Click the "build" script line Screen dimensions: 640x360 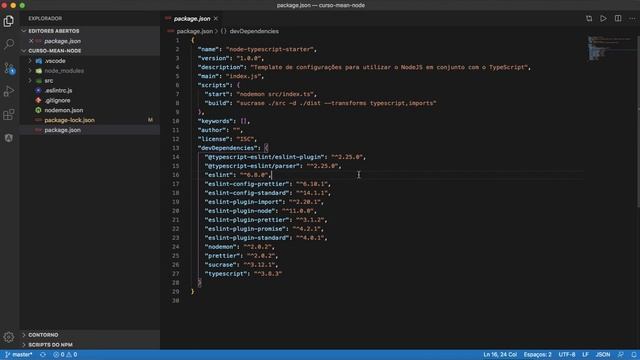(320, 103)
